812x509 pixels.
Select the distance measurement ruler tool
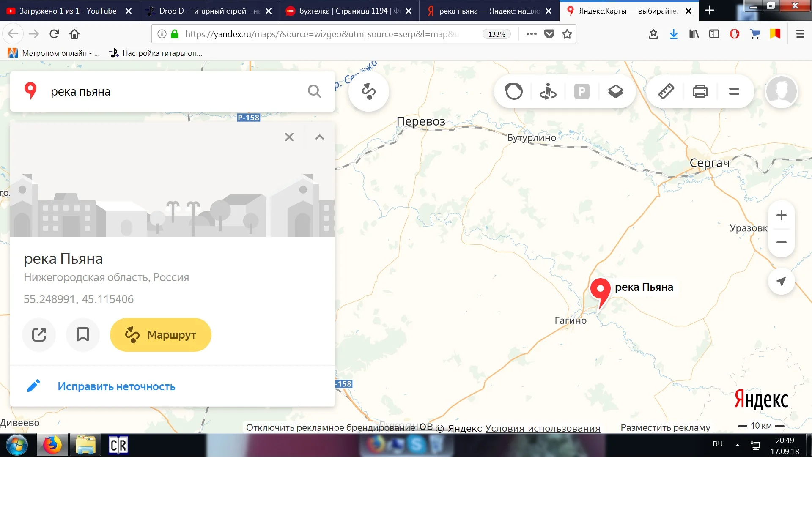665,91
